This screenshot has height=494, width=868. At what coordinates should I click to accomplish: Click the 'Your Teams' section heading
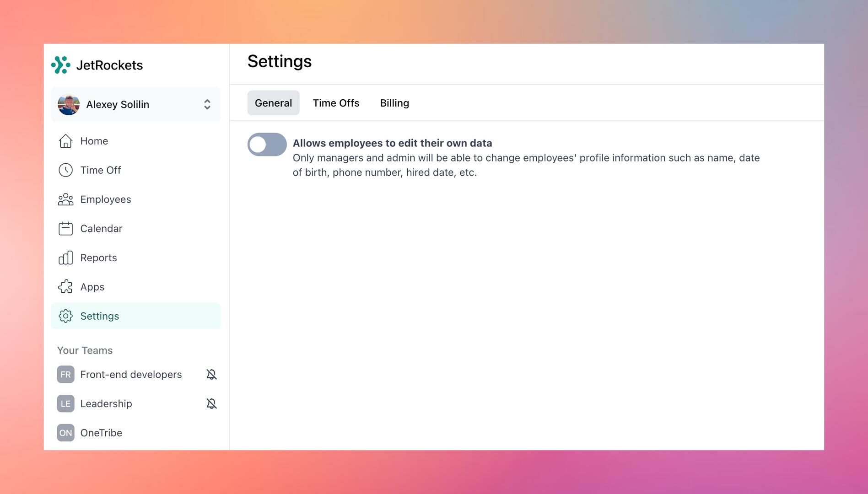point(85,350)
